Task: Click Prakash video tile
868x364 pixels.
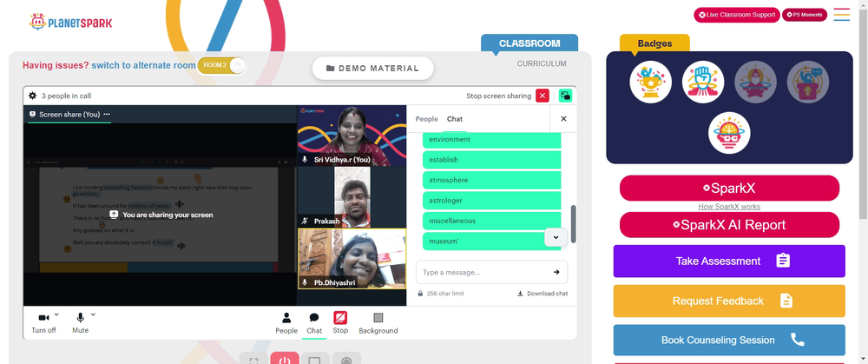Action: 352,198
